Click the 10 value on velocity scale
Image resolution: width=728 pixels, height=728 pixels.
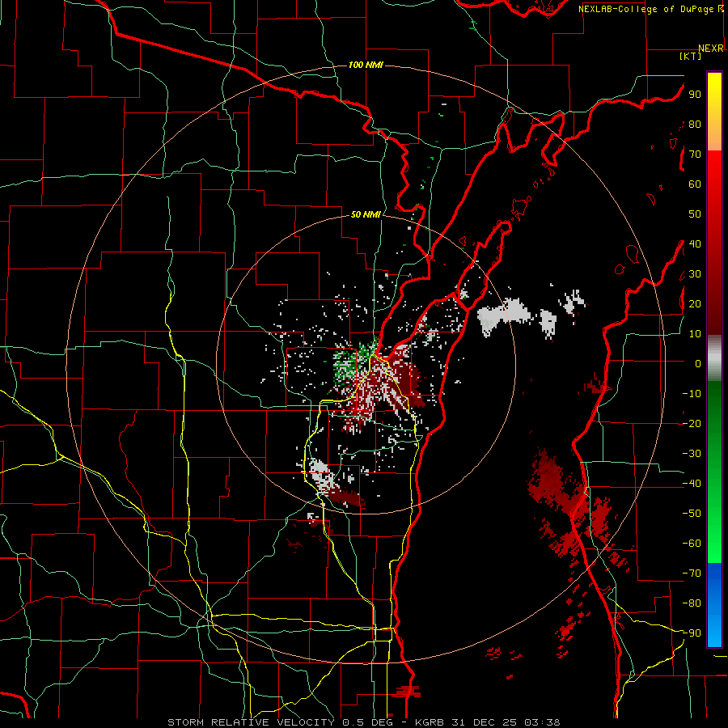(695, 334)
